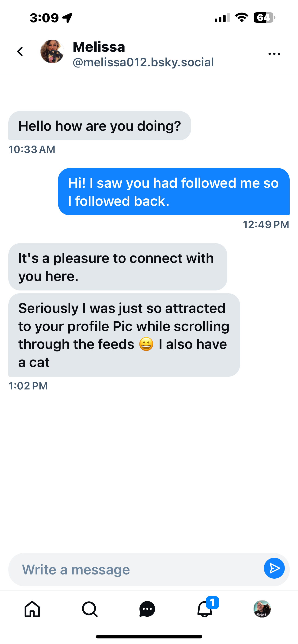
Task: Select the 'Hello how are you doing?' message
Action: (x=100, y=126)
